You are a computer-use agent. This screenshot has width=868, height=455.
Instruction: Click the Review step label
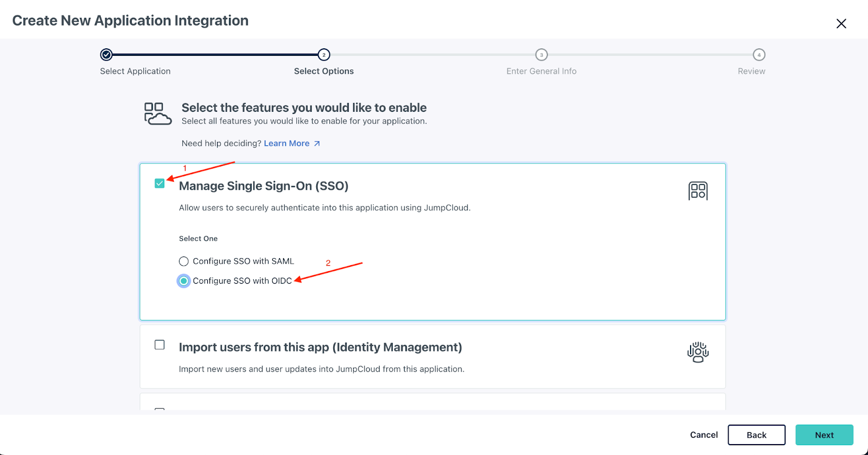(751, 71)
